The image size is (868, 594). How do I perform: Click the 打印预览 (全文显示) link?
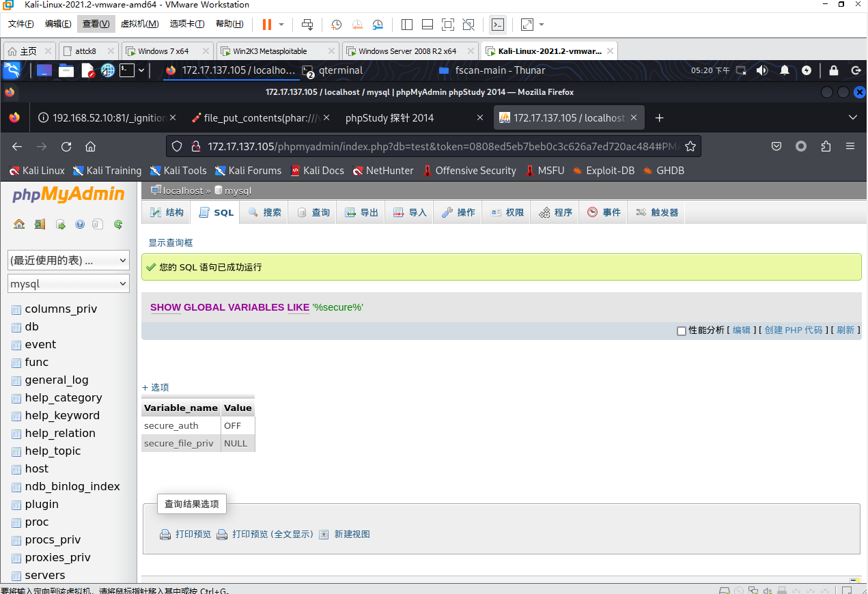pos(265,535)
